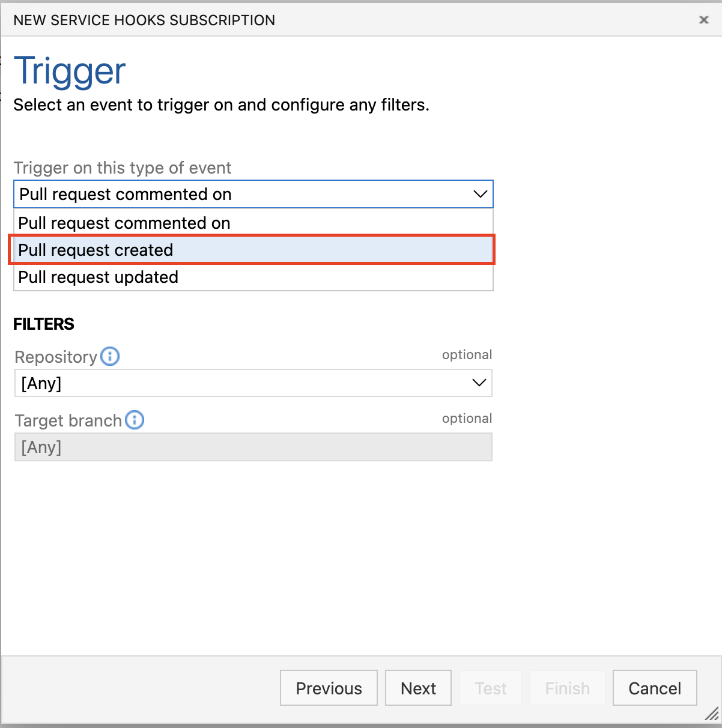Click the Trigger heading
Image resolution: width=722 pixels, height=728 pixels.
click(69, 70)
